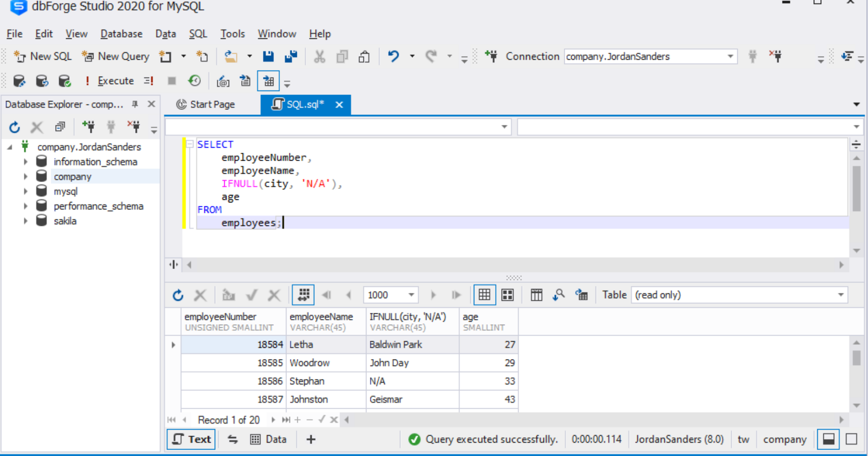Click the Execute button
The width and height of the screenshot is (868, 456).
click(109, 81)
